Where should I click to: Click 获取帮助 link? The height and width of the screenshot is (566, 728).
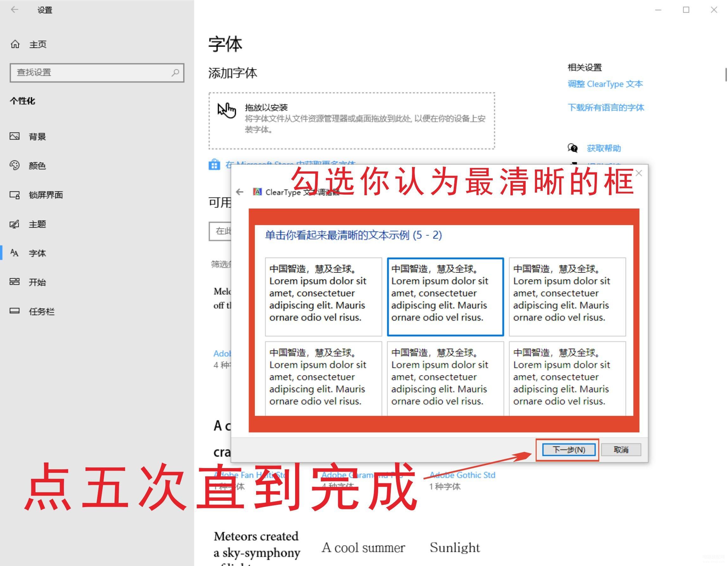pyautogui.click(x=604, y=148)
